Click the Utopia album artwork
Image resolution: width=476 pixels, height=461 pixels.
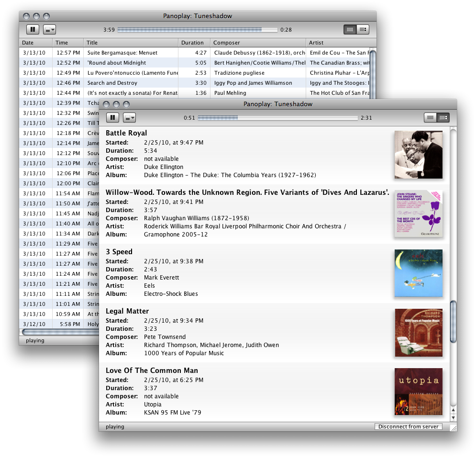(419, 392)
